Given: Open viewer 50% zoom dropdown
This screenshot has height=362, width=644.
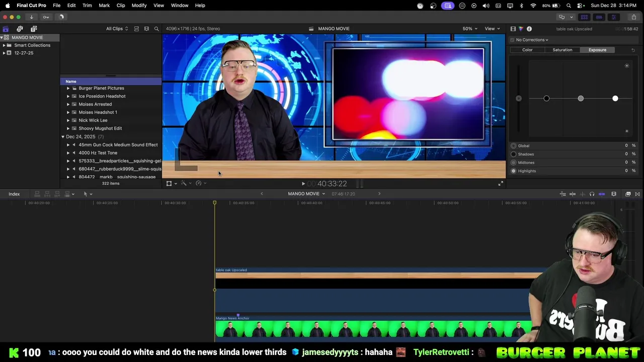Looking at the screenshot, I should click(x=470, y=29).
